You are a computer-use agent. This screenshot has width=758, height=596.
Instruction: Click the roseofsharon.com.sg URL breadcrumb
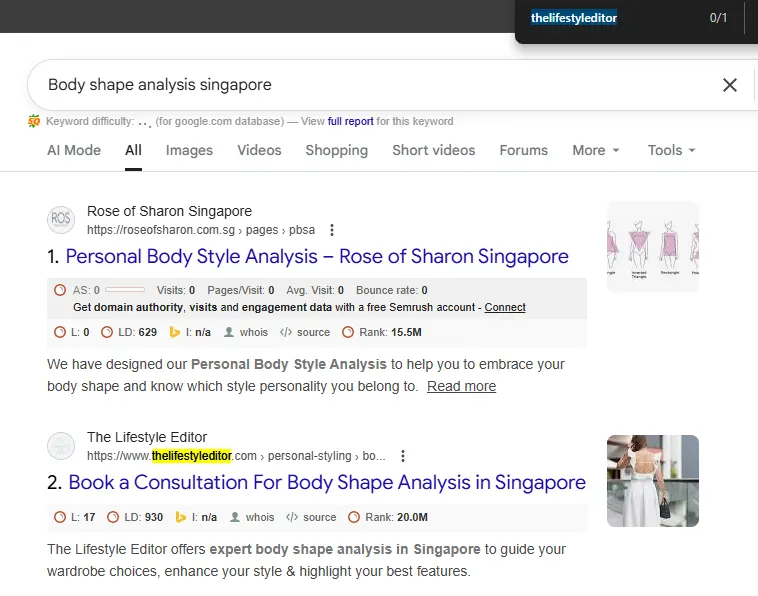[201, 230]
